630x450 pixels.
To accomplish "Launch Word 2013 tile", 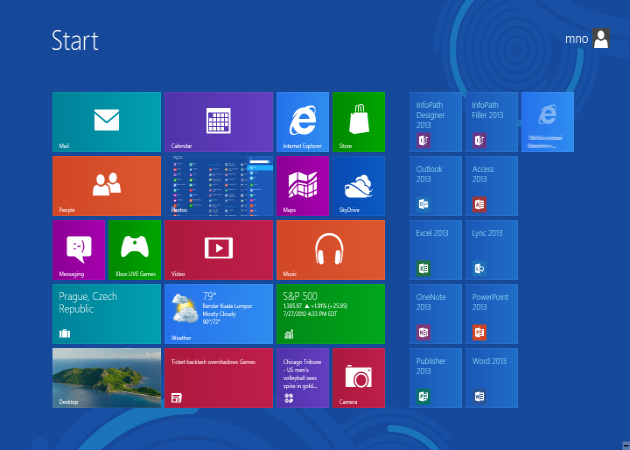I will [492, 379].
